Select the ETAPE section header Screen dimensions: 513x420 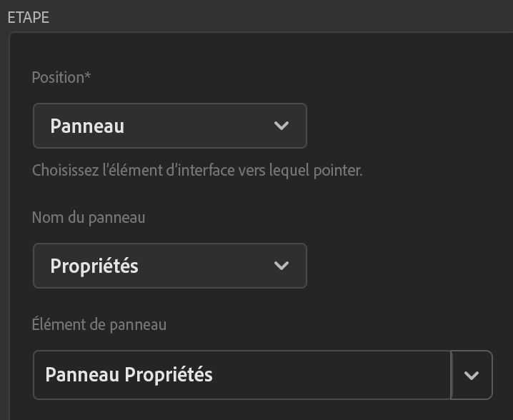tap(29, 18)
